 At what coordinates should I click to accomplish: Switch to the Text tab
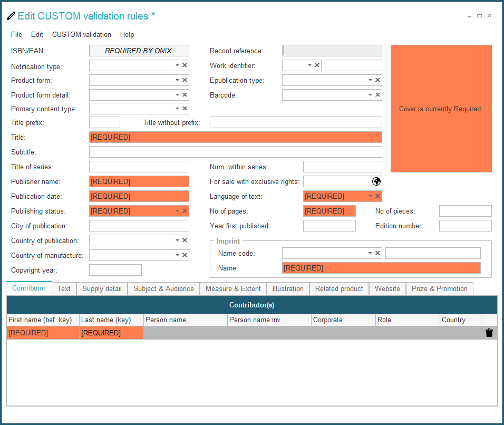[64, 288]
